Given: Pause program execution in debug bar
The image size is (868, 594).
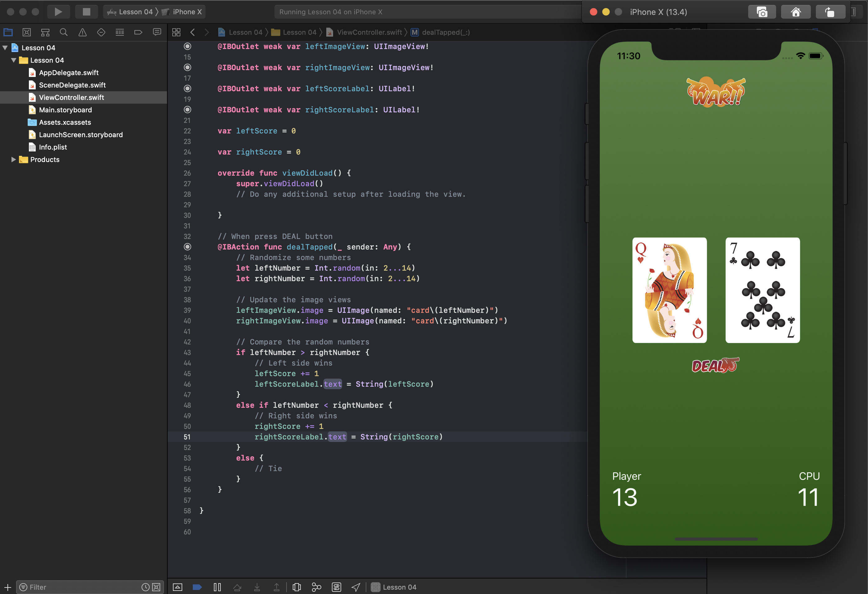Looking at the screenshot, I should (217, 587).
